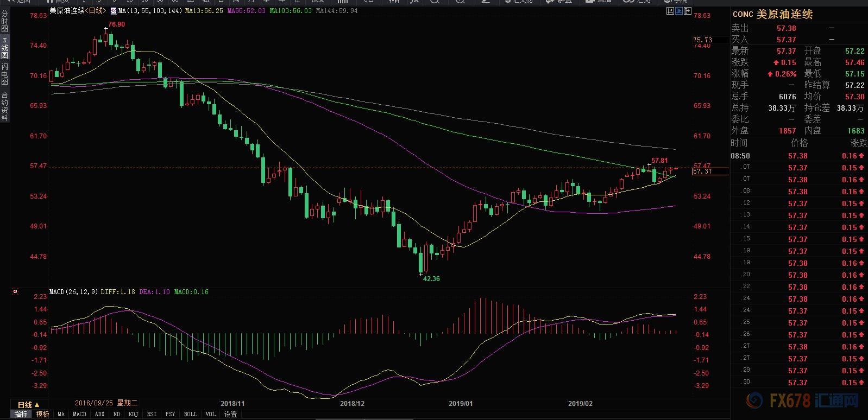The image size is (868, 420).
Task: Click the 时间 tick column header
Action: click(739, 143)
